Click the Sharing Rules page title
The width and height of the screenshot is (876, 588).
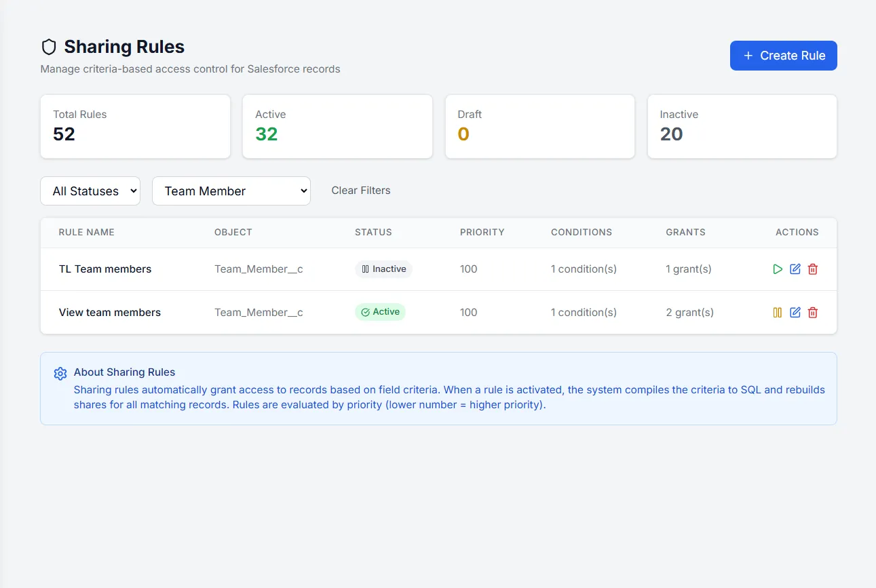(124, 47)
